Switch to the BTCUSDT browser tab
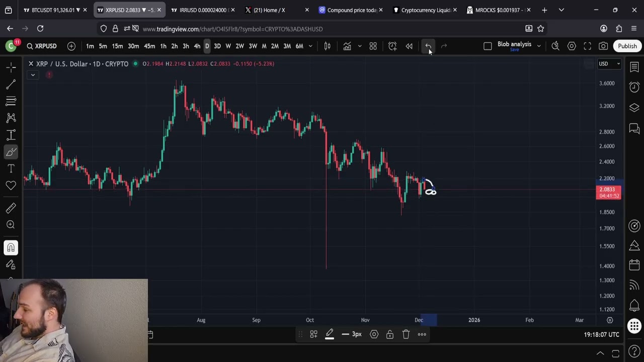 coord(54,10)
